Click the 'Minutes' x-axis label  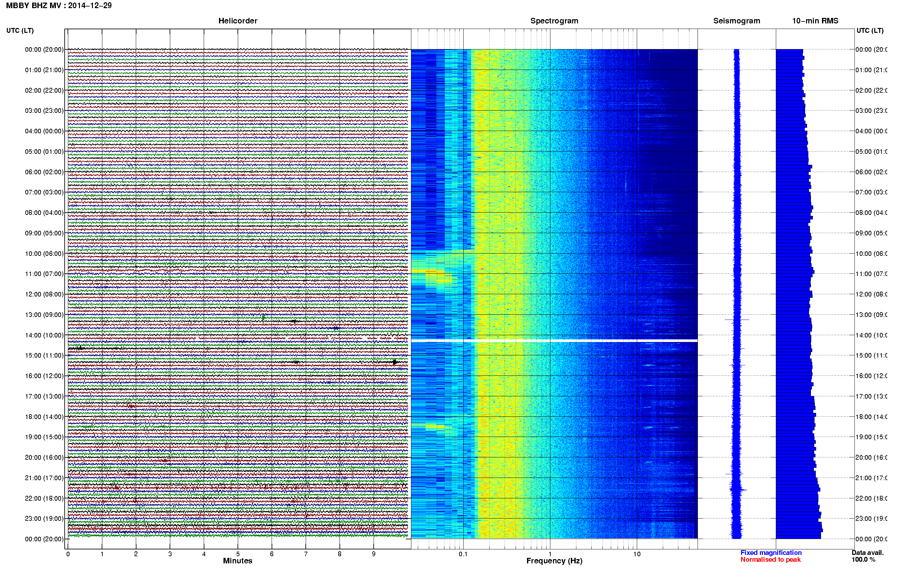(237, 561)
